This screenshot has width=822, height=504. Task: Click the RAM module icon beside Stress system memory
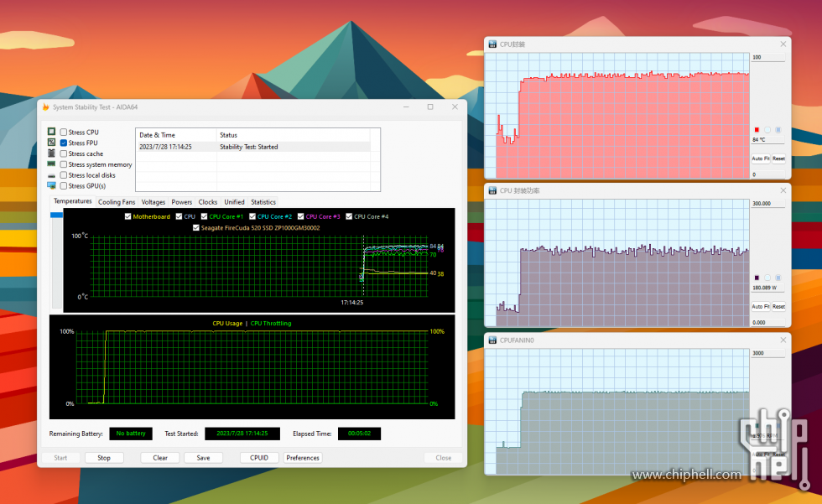[51, 164]
